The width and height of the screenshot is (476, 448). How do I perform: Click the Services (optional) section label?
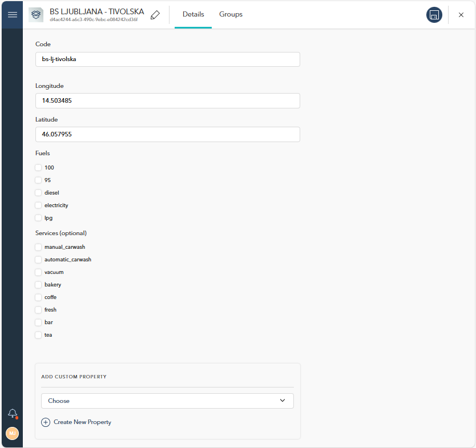[x=61, y=233]
